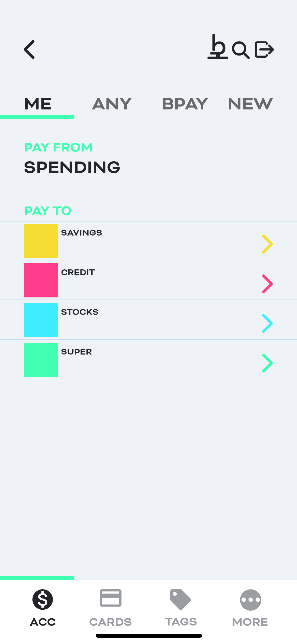Change the SPENDING pay-from account
Screen dimensions: 297x644
(72, 167)
